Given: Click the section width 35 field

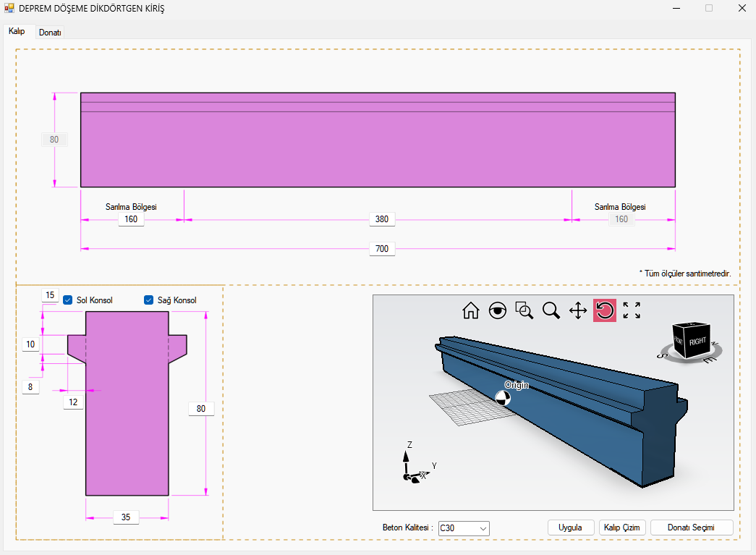Looking at the screenshot, I should coord(126,517).
